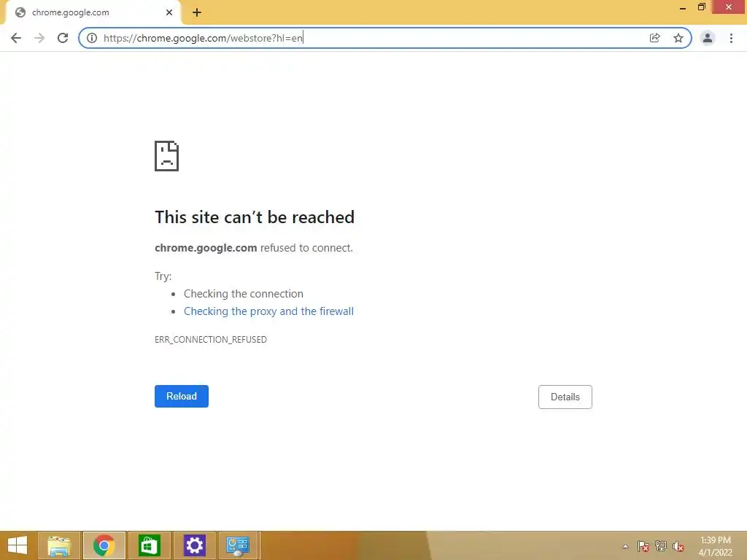
Task: Reload the page using toolbar icon
Action: point(63,38)
